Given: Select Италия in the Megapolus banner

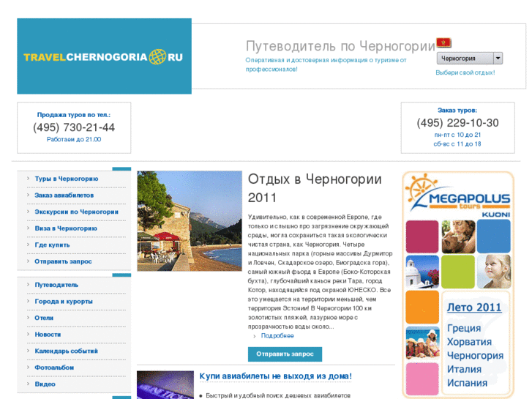Looking at the screenshot, I should 464,369.
